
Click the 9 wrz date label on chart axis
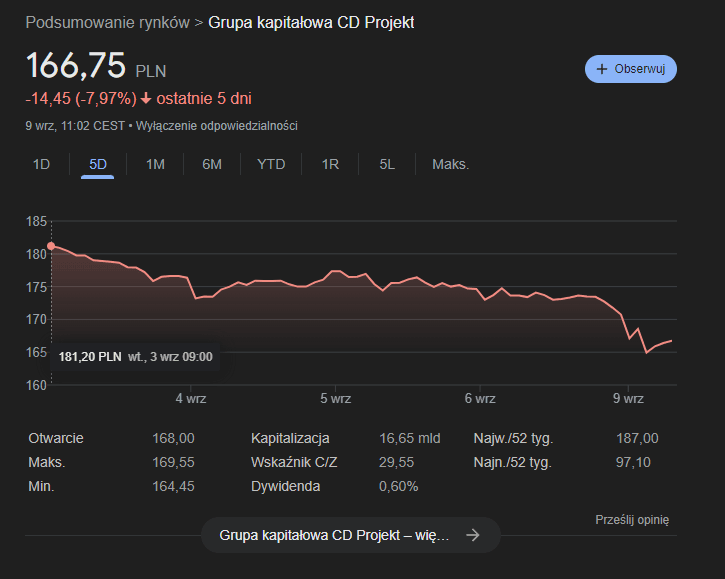coord(628,399)
